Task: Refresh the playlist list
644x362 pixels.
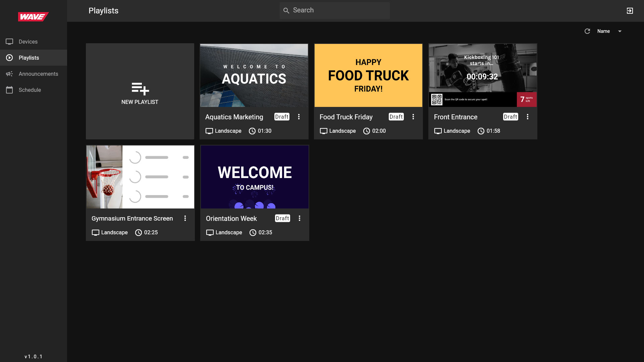Action: [587, 31]
